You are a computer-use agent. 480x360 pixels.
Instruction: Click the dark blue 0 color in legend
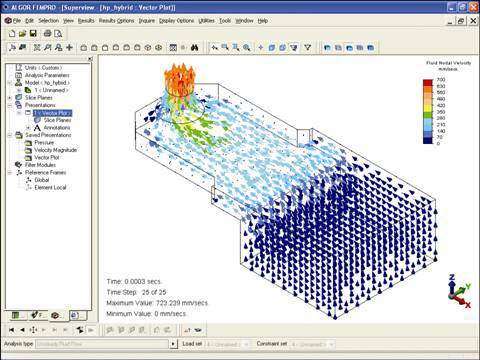(x=428, y=142)
